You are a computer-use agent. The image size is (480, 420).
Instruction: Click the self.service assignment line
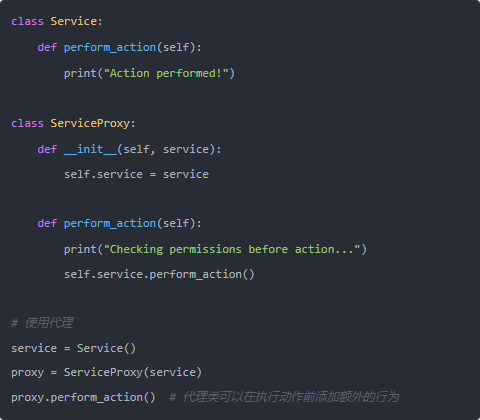136,174
